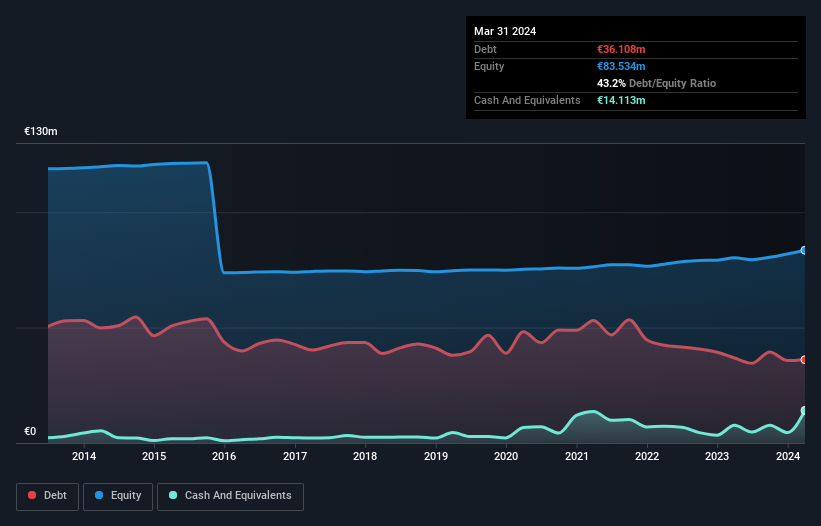Click the €0 axis label
Image resolution: width=821 pixels, height=526 pixels.
click(30, 431)
